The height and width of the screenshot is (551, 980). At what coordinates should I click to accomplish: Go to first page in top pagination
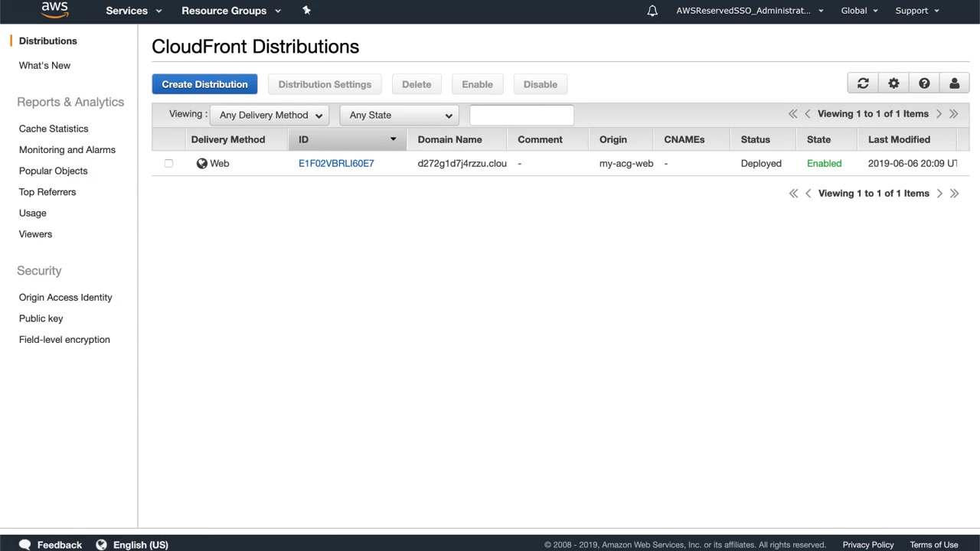tap(793, 114)
